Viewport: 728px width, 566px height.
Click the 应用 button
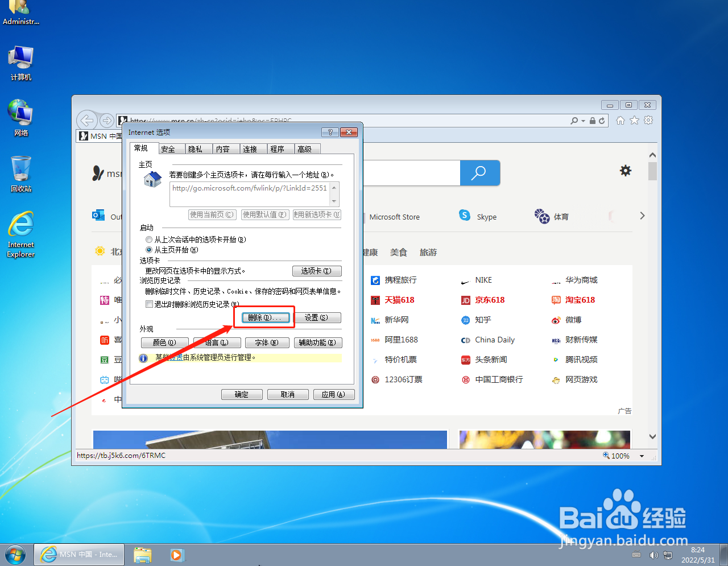pos(334,394)
